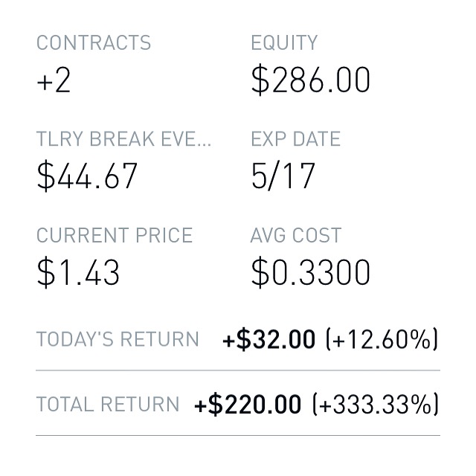The image size is (476, 476).
Task: Click the divider below today's return
Action: [x=238, y=370]
